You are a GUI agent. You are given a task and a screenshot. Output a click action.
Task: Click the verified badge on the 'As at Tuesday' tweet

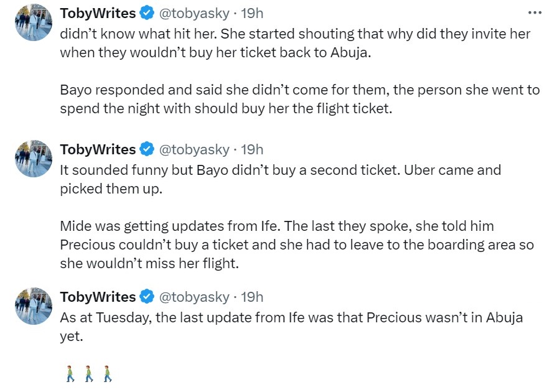click(x=147, y=297)
